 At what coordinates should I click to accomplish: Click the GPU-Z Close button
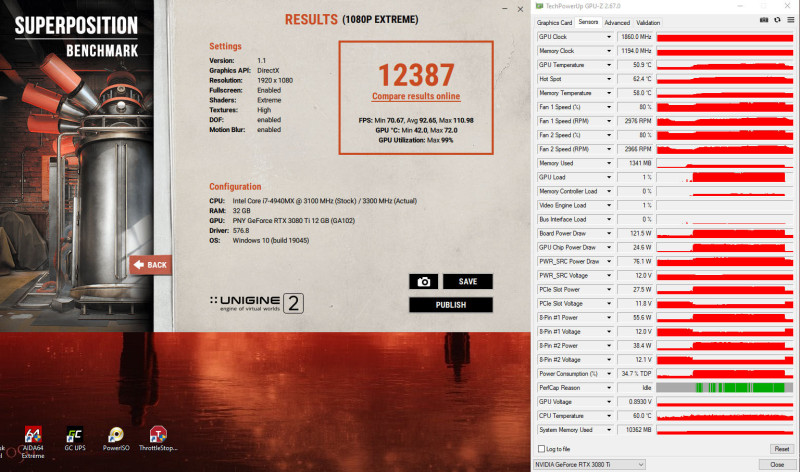777,464
